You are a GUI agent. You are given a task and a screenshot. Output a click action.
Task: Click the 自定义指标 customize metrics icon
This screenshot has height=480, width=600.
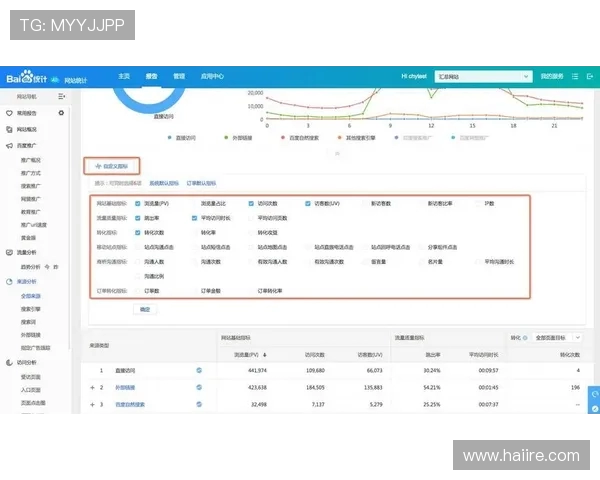pos(97,166)
